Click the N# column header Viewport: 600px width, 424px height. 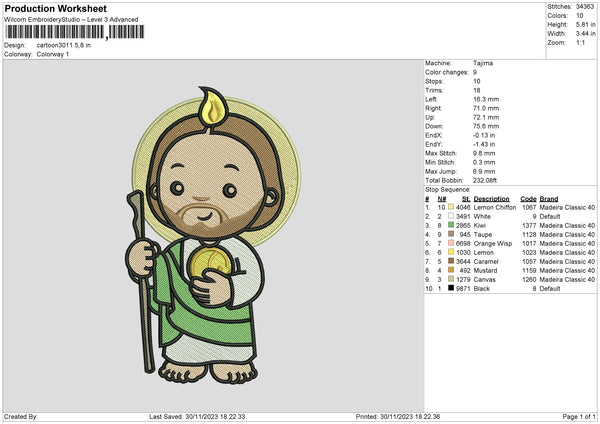(x=442, y=199)
